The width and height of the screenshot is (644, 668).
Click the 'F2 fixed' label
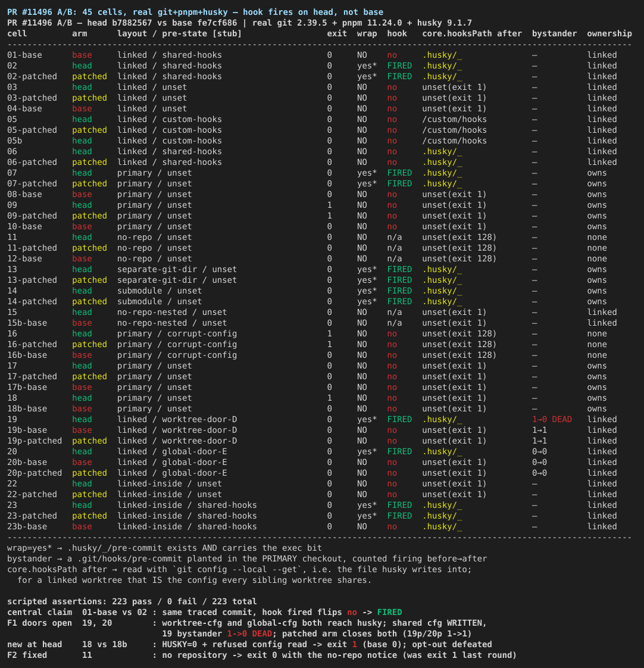(x=27, y=655)
